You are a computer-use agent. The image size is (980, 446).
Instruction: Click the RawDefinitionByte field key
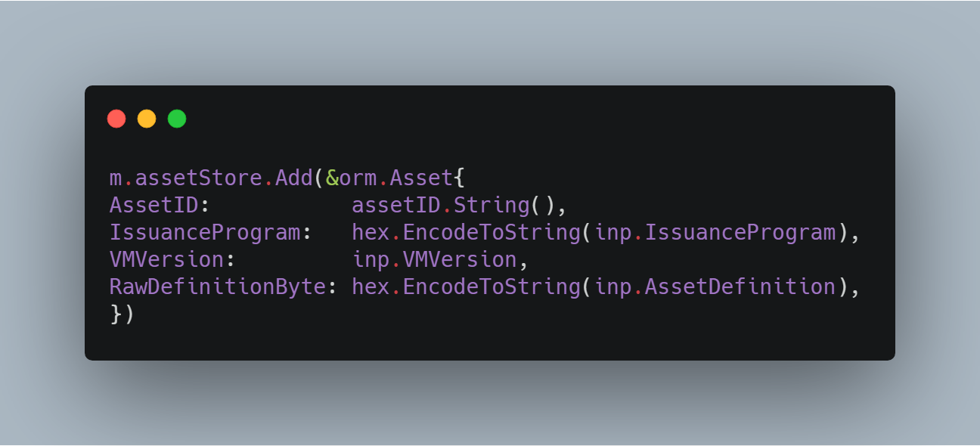point(218,286)
